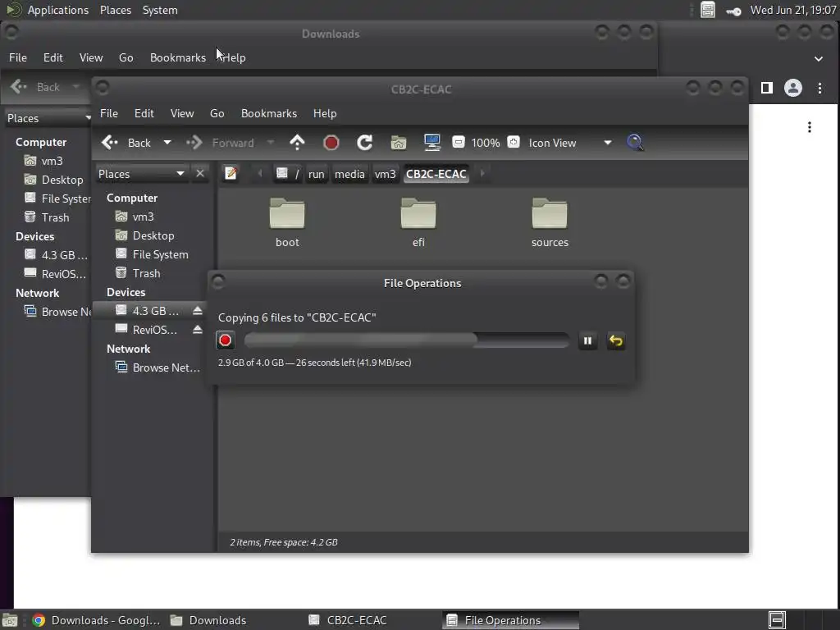The height and width of the screenshot is (630, 840).
Task: Zoom out using the minus icon
Action: [458, 142]
